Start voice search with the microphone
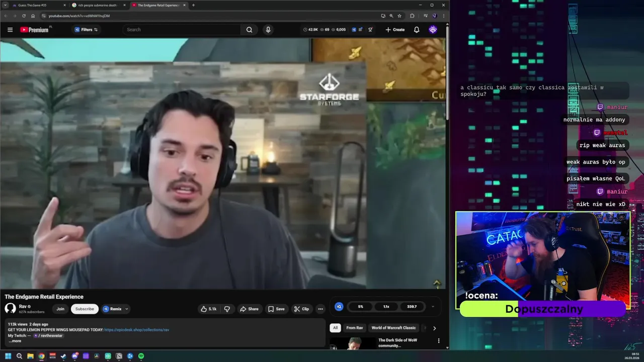 tap(268, 30)
